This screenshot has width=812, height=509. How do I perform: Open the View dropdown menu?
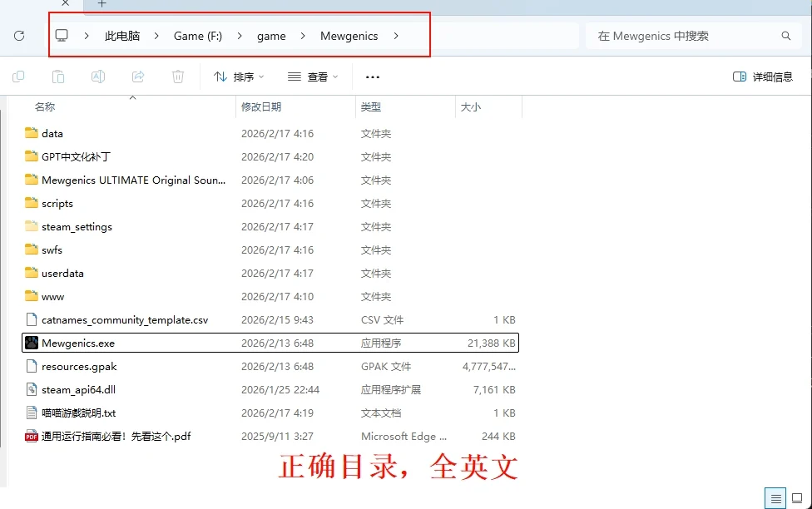(313, 77)
